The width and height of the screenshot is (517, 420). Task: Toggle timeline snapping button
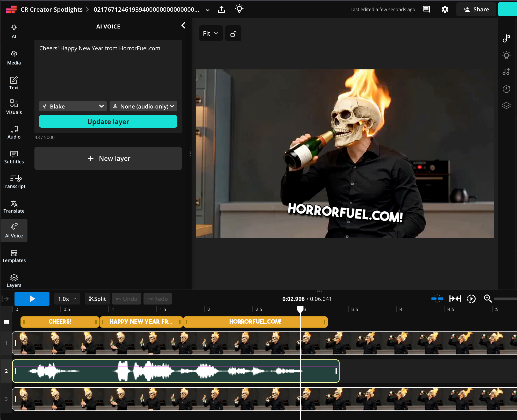[437, 299]
